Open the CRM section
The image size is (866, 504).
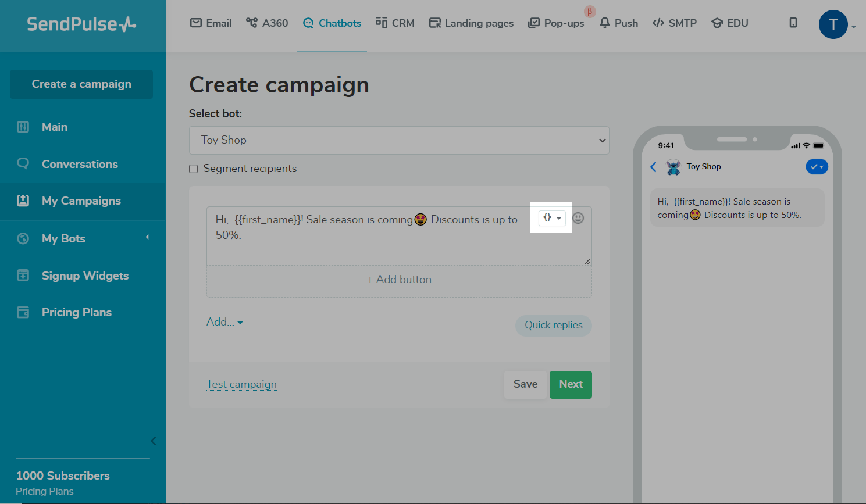tap(395, 23)
